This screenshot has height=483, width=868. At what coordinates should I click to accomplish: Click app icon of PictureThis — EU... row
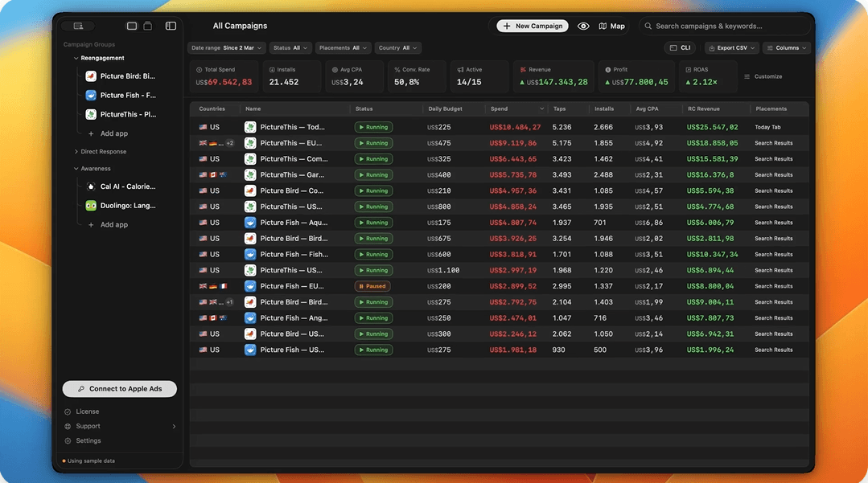click(250, 143)
